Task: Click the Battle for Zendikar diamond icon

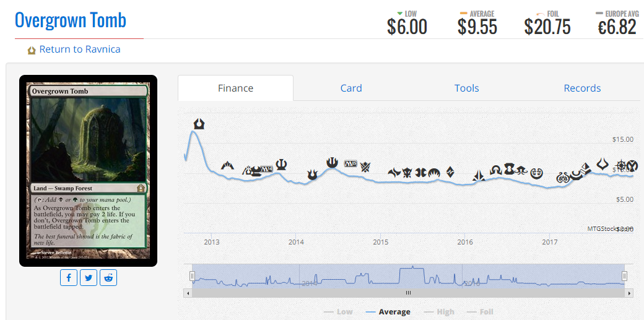Action: [450, 171]
